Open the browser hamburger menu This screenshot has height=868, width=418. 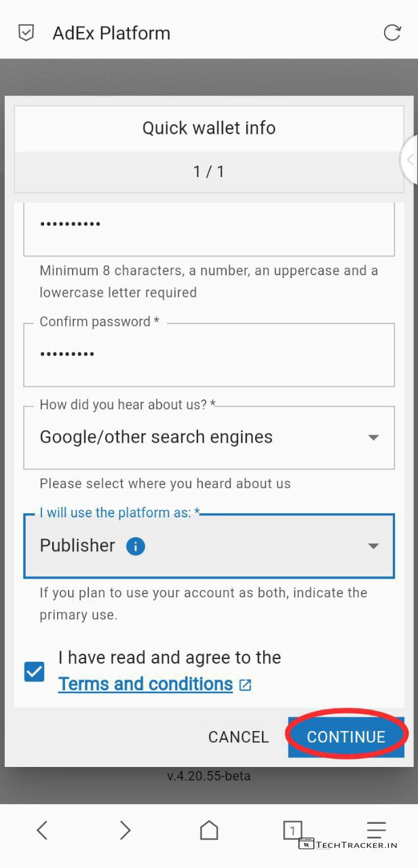click(x=376, y=829)
